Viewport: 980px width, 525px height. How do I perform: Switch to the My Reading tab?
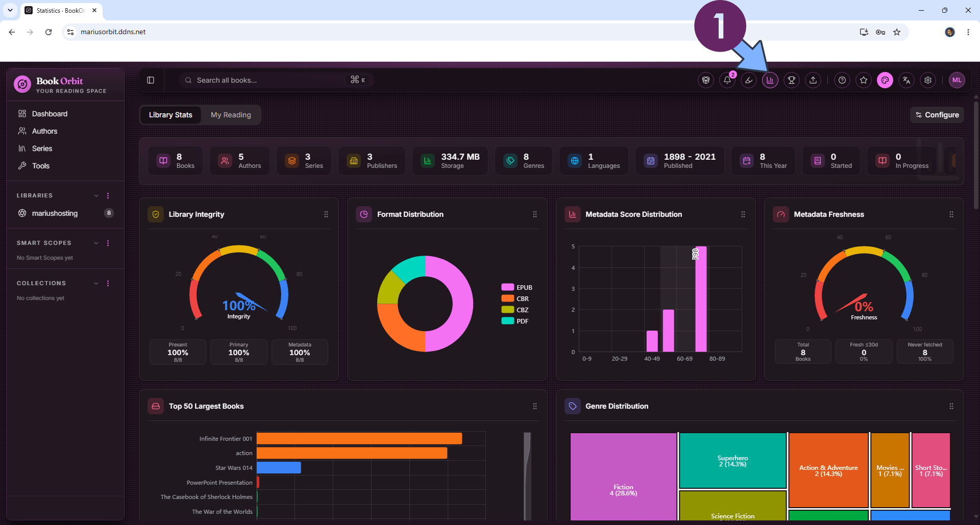tap(231, 115)
